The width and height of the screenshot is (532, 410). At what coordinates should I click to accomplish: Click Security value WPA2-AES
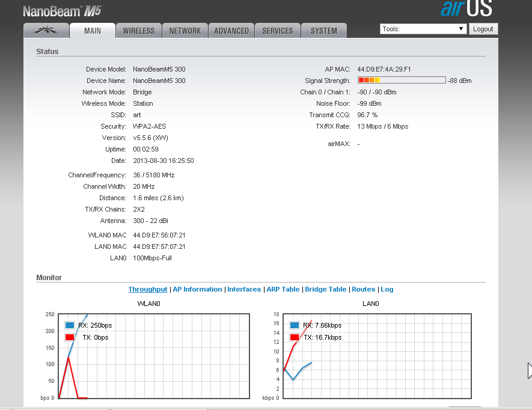coord(149,126)
